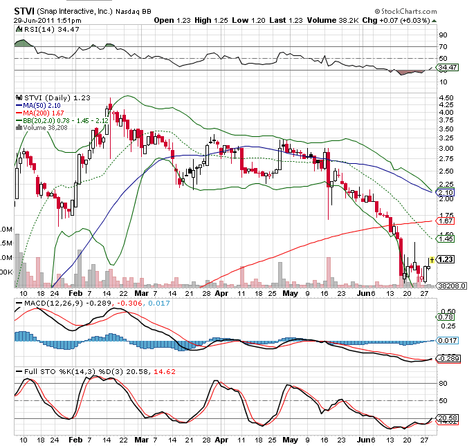Click the 0.017 MACD histogram value tag
476x448 pixels.
[x=449, y=340]
